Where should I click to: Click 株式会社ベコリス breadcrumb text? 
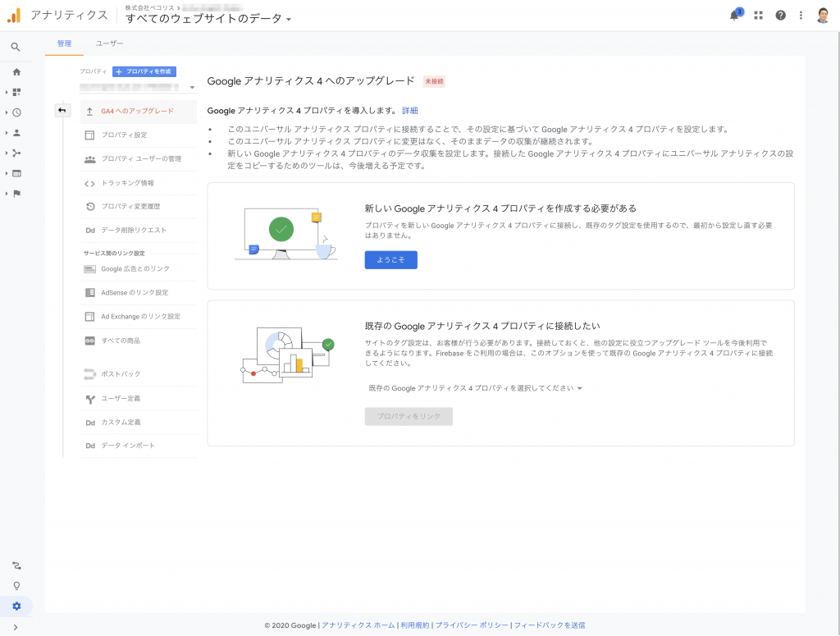[x=149, y=7]
